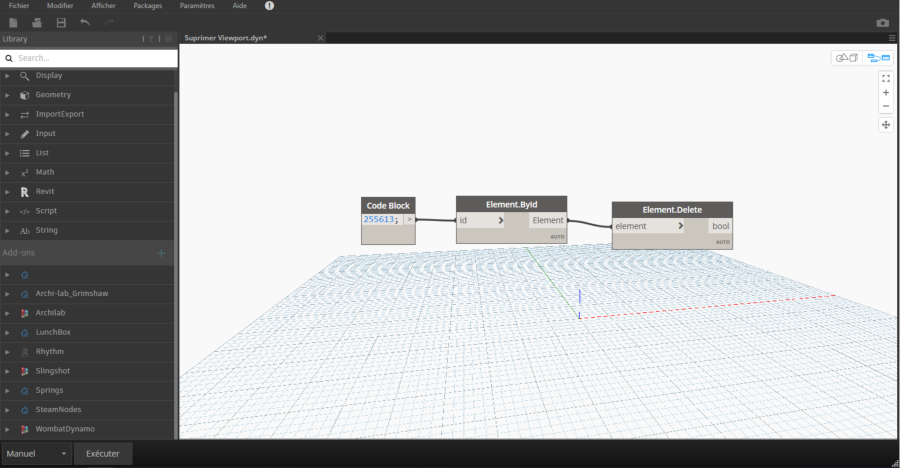Switch to 3D background geometry preview
This screenshot has width=900, height=468.
coord(847,58)
